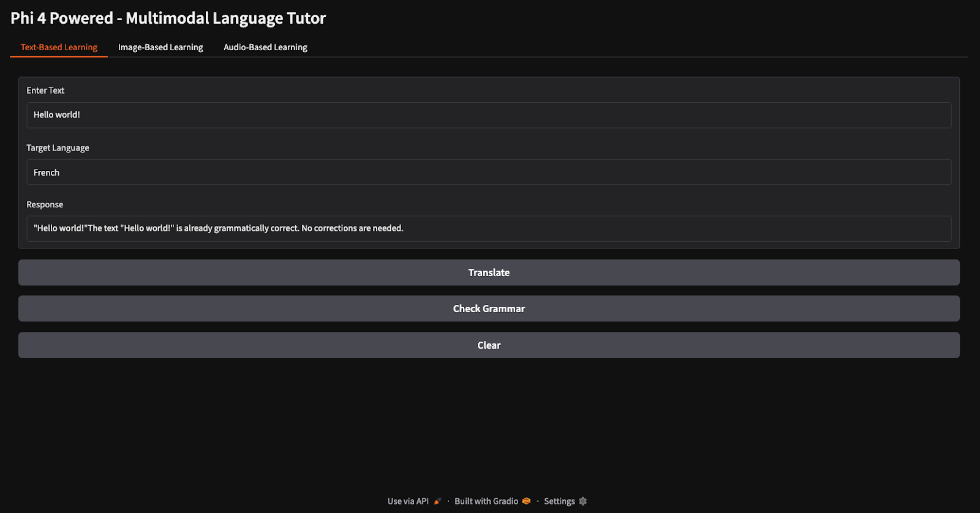Focus the Target Language field containing French
The height and width of the screenshot is (513, 980).
coord(489,172)
